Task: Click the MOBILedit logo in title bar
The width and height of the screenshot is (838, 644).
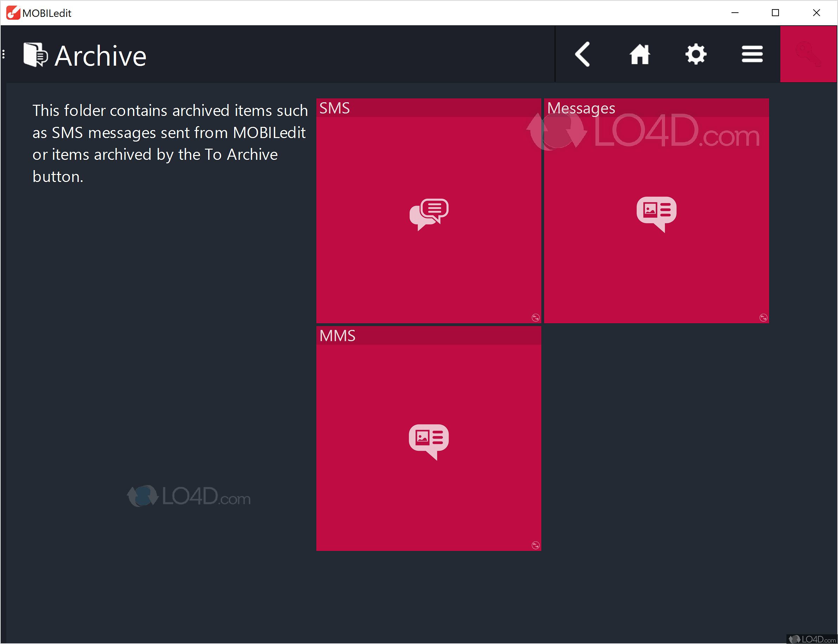Action: [x=13, y=13]
